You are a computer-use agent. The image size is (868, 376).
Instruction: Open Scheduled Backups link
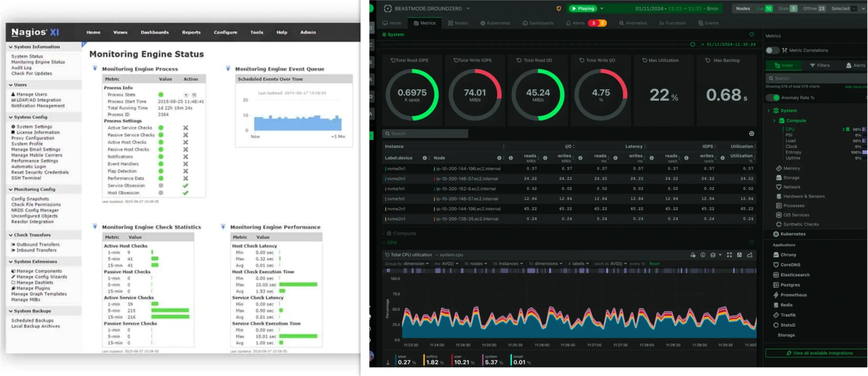pos(33,321)
